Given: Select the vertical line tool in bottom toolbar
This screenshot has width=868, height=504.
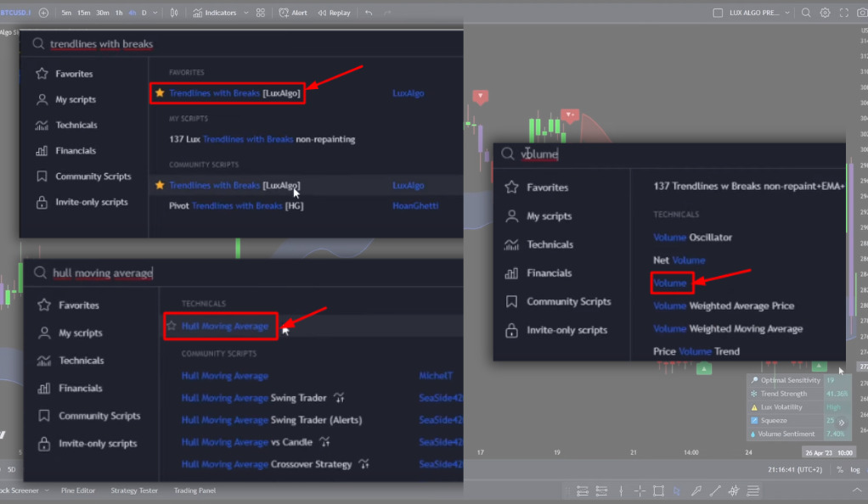Looking at the screenshot, I should (621, 490).
